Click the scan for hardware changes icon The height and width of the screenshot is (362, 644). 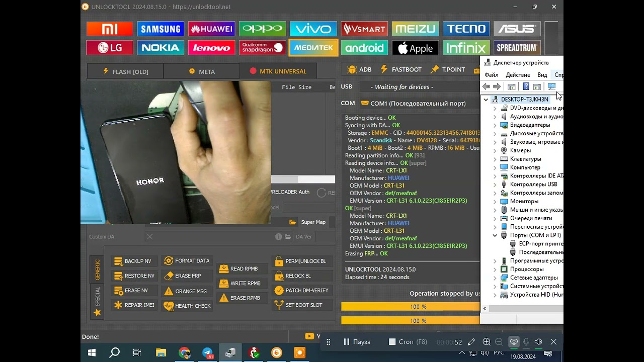tap(551, 87)
